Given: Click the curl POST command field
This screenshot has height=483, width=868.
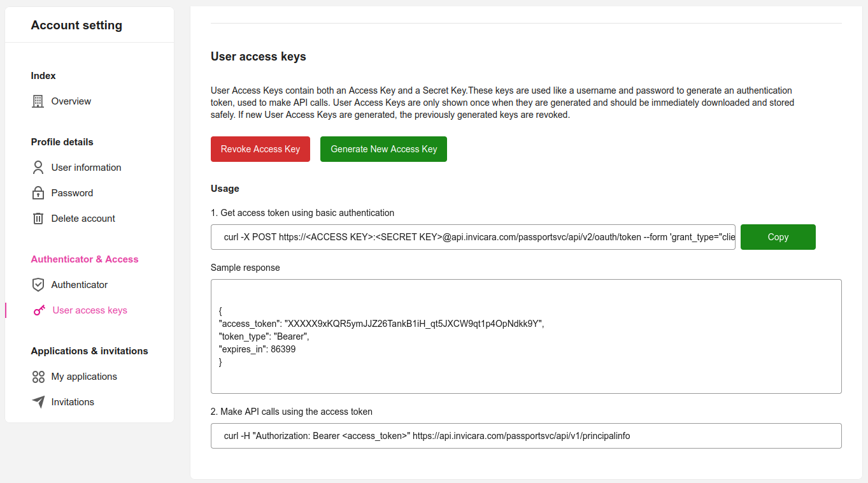Looking at the screenshot, I should point(473,237).
